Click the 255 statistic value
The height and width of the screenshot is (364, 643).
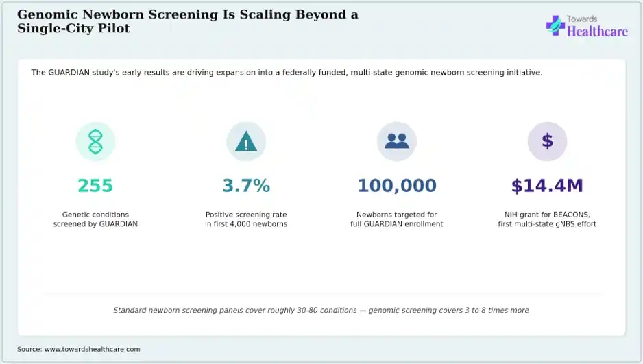pos(95,186)
